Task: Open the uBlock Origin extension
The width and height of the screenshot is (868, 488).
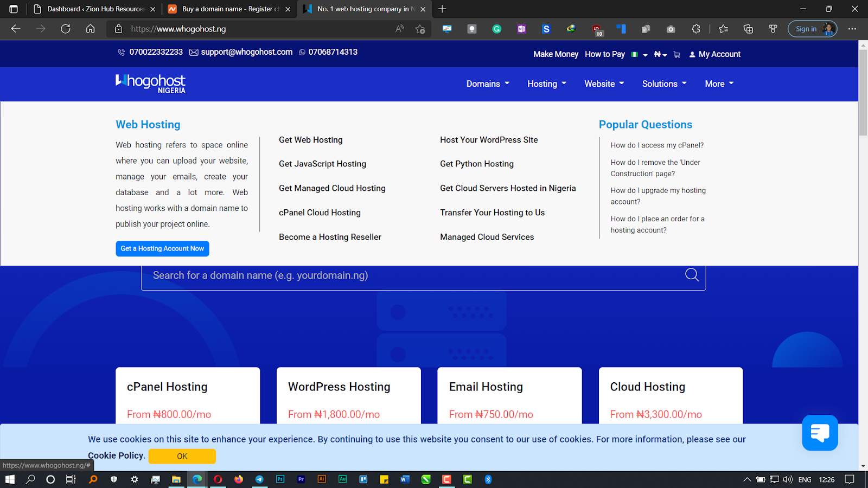Action: click(597, 29)
